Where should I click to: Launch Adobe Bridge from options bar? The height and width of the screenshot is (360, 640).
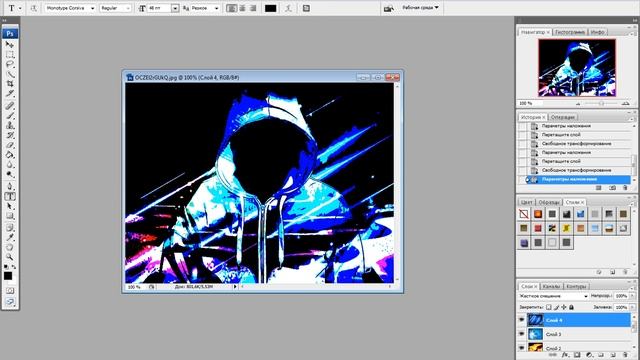click(x=389, y=8)
